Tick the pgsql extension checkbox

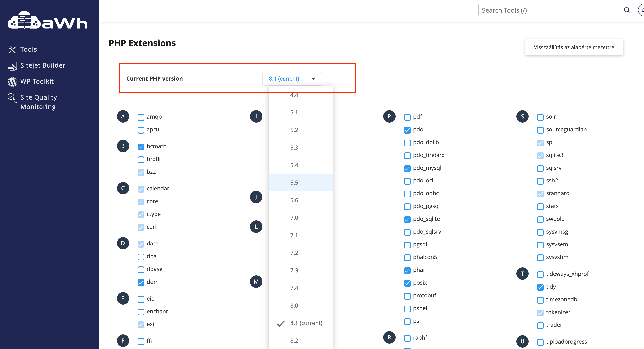coord(407,245)
